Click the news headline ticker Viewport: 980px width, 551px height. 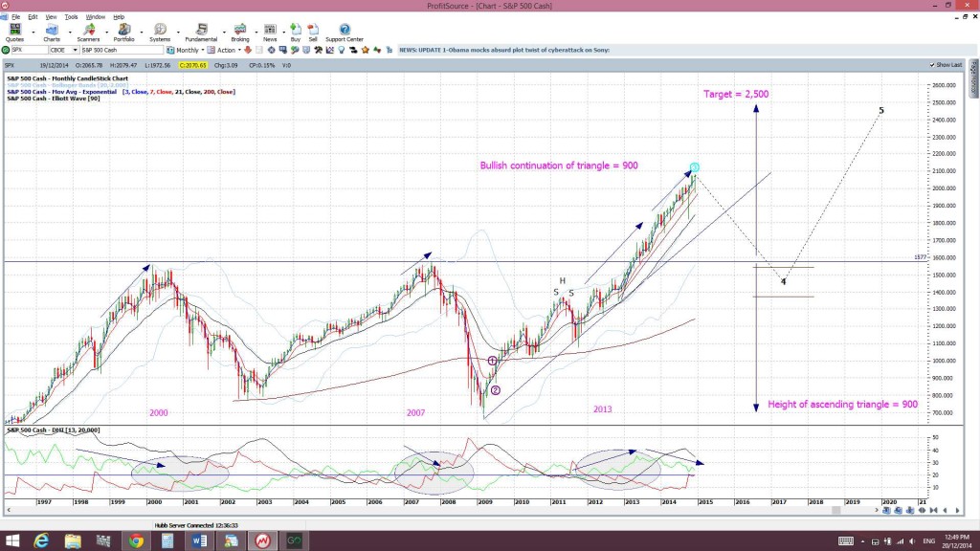504,50
